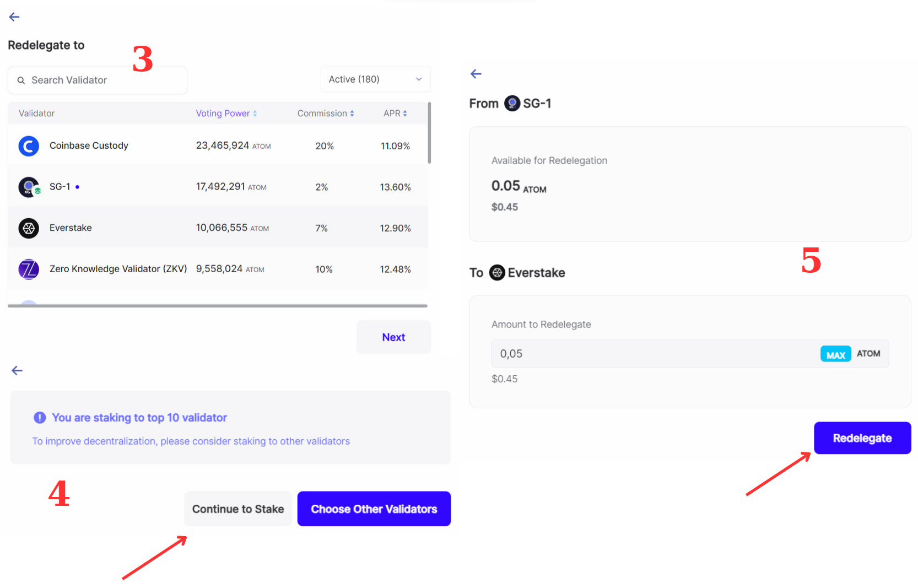The height and width of the screenshot is (588, 918).
Task: Click the warning exclamation info icon
Action: click(40, 418)
